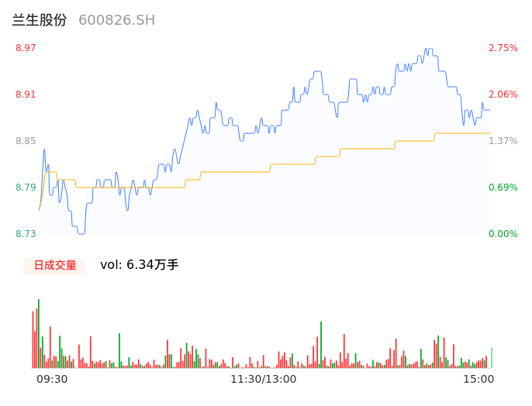The height and width of the screenshot is (406, 532).
Task: Click the 09:30 opening time marker
Action: point(52,379)
